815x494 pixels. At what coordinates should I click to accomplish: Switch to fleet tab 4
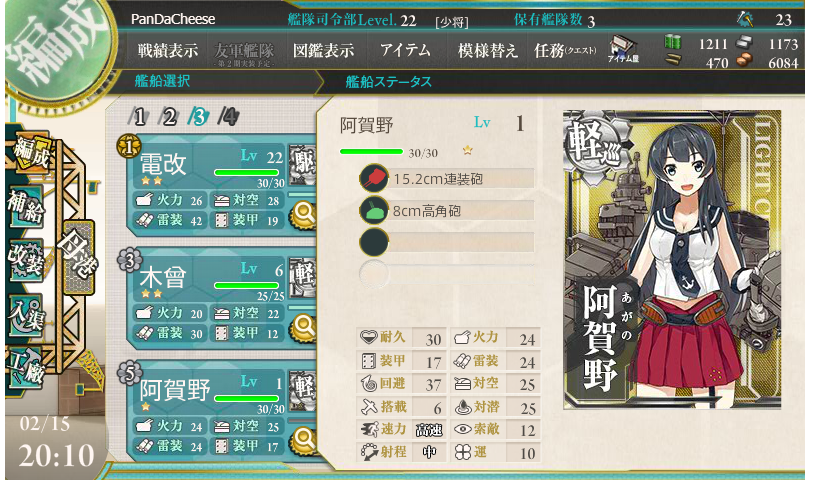pyautogui.click(x=229, y=116)
